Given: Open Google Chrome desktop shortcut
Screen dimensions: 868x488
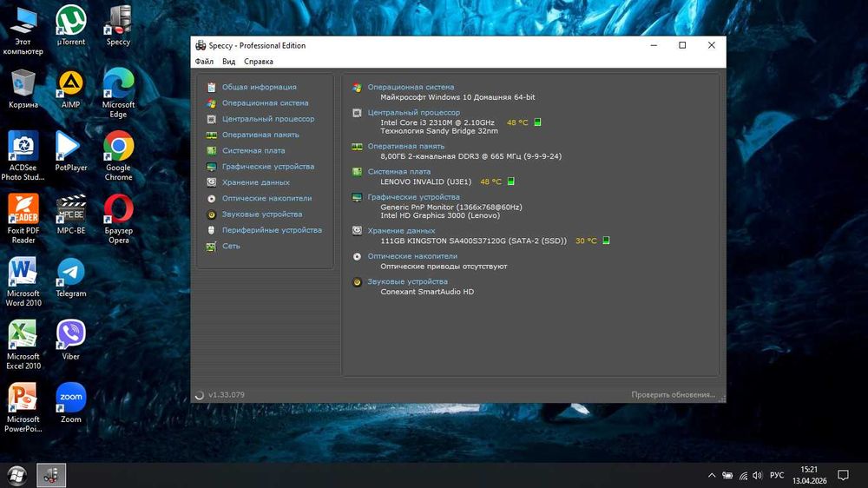Looking at the screenshot, I should tap(118, 157).
